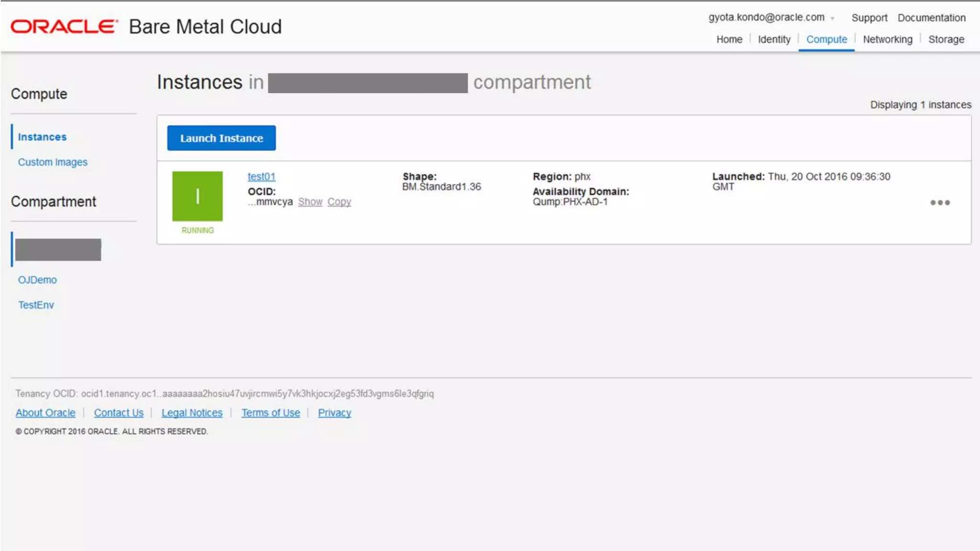Image resolution: width=980 pixels, height=551 pixels.
Task: Switch to the TestEnv compartment
Action: point(36,305)
